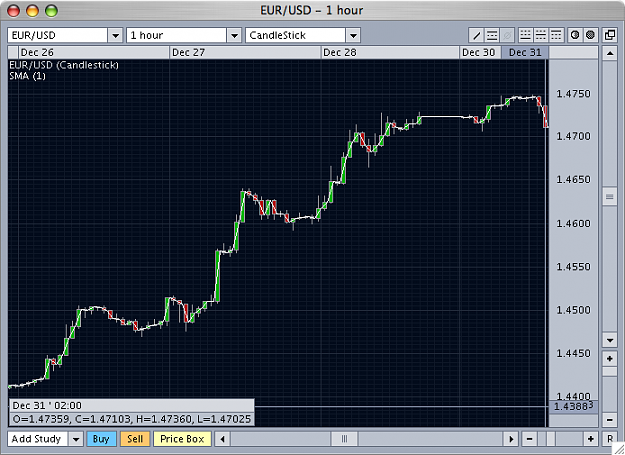Select the horizontal lines channel tool
Screen dimensions: 625x455
pyautogui.click(x=492, y=35)
